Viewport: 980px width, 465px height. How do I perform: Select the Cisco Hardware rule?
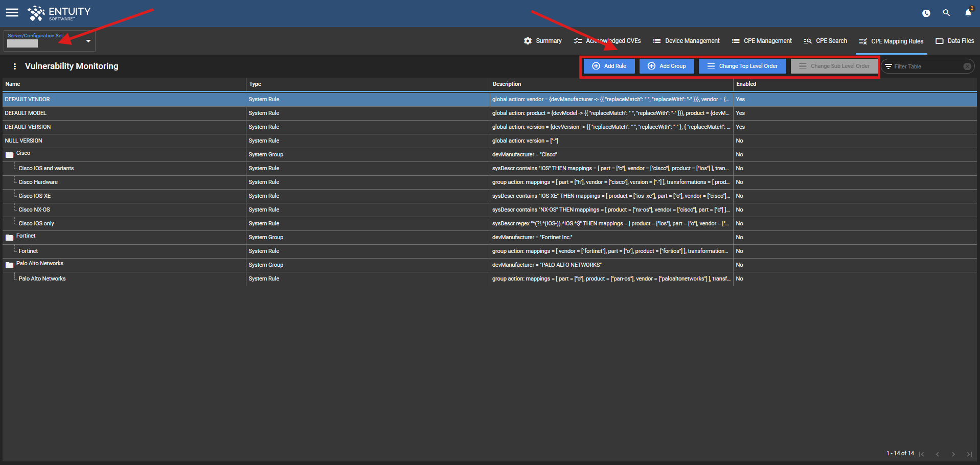490,182
